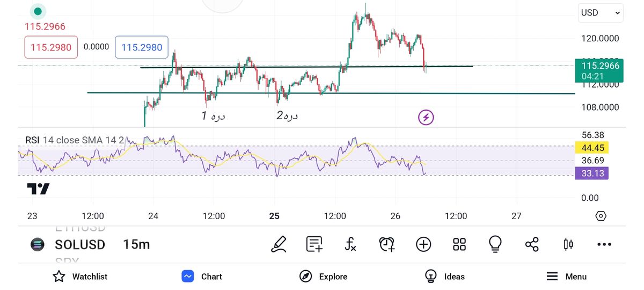Screen dimensions: 644x290
Task: Switch to the Watchlist tab
Action: pos(80,277)
